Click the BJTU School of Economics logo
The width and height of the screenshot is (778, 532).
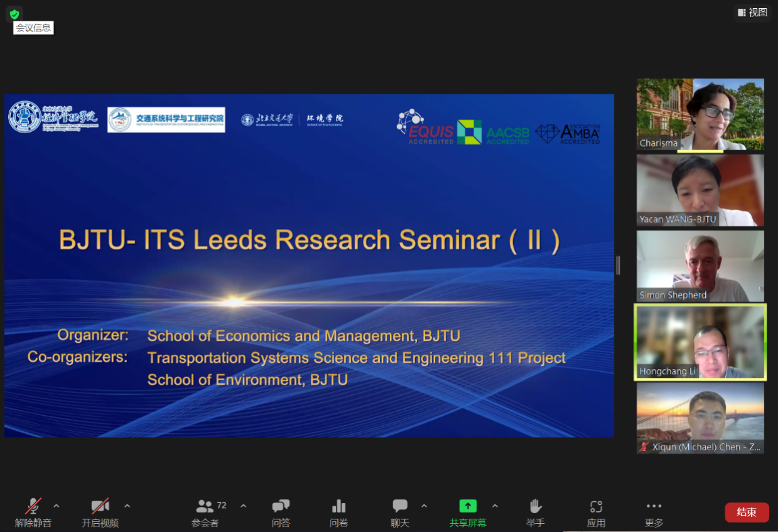(53, 117)
